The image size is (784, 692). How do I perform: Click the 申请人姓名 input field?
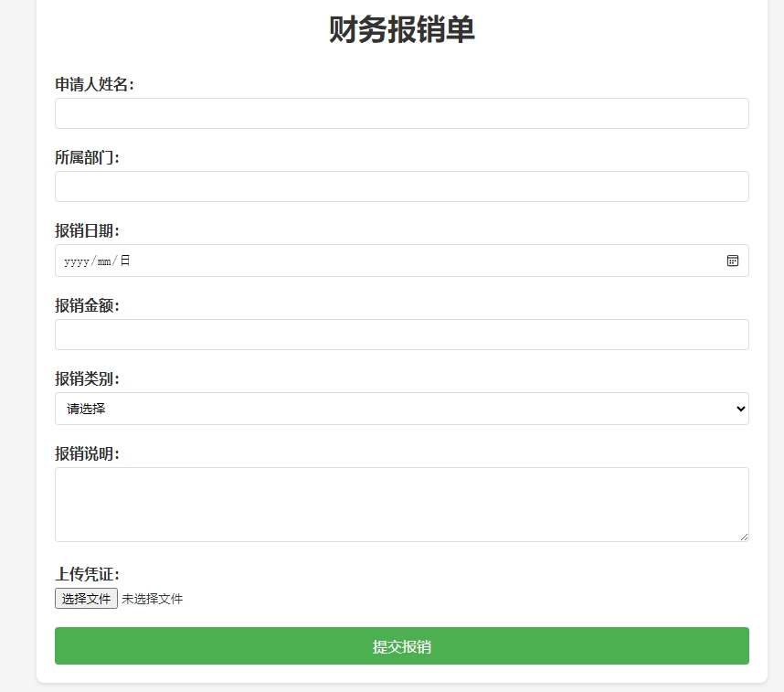click(x=401, y=113)
